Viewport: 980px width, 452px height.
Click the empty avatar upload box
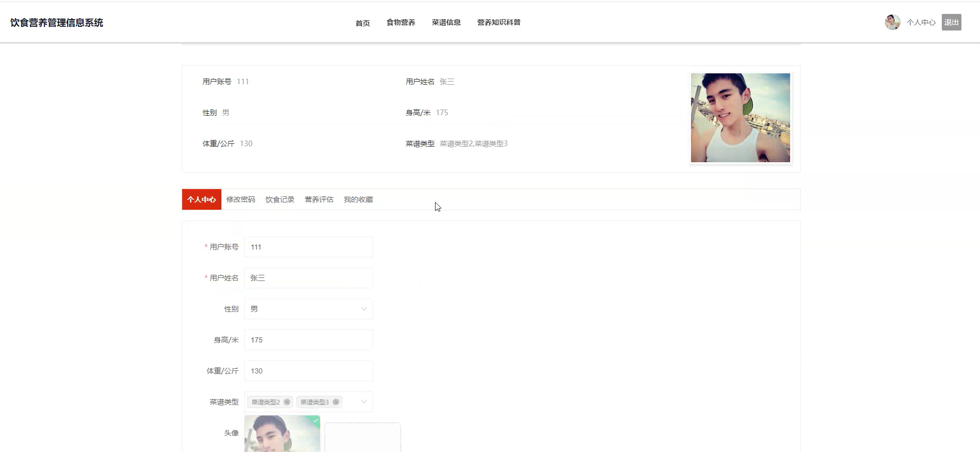point(363,438)
